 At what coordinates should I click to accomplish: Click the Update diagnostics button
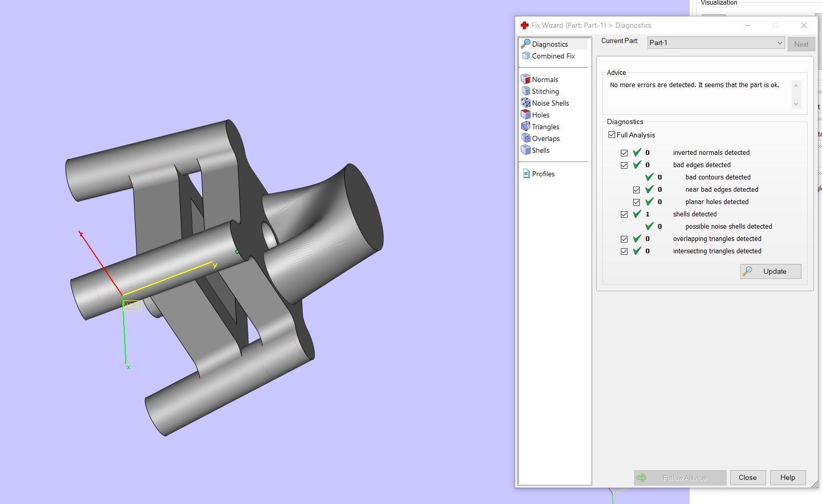[x=771, y=271]
